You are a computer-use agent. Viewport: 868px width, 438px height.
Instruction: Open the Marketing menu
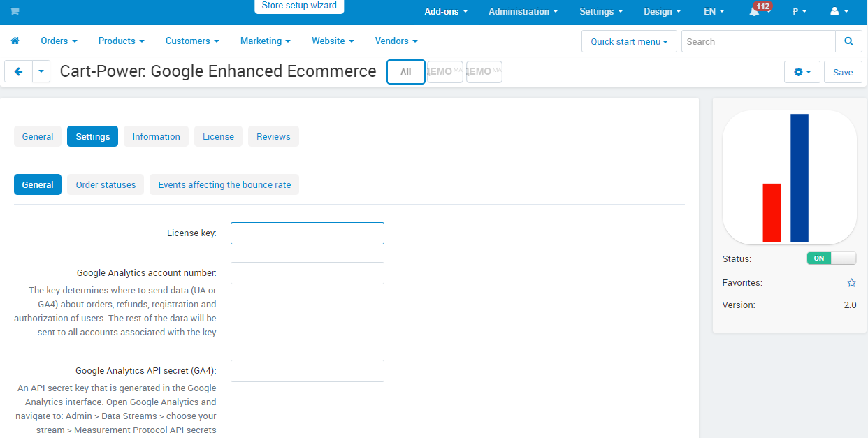click(x=266, y=41)
